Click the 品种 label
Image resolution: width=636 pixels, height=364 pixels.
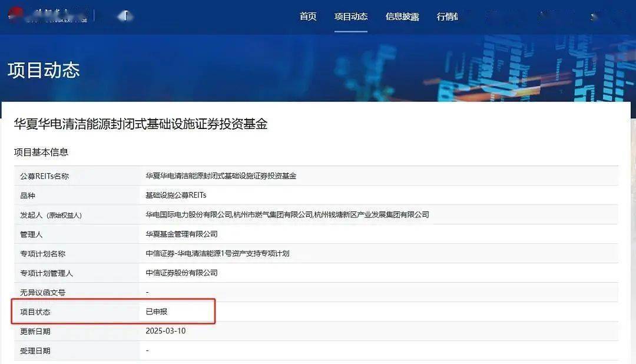(x=28, y=196)
